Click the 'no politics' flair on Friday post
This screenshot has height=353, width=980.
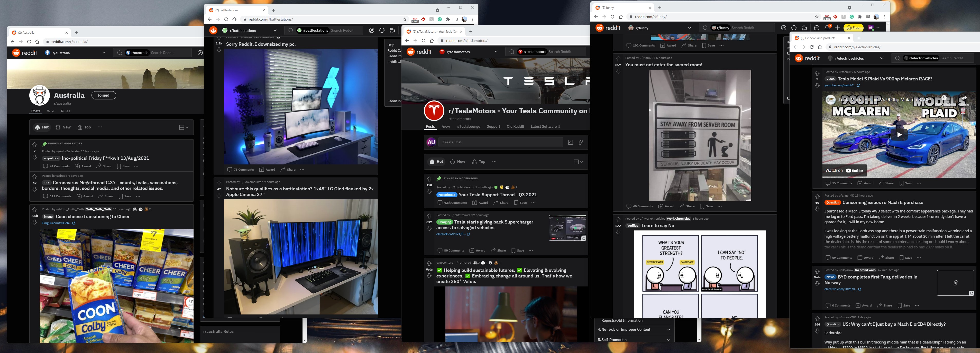pyautogui.click(x=51, y=158)
